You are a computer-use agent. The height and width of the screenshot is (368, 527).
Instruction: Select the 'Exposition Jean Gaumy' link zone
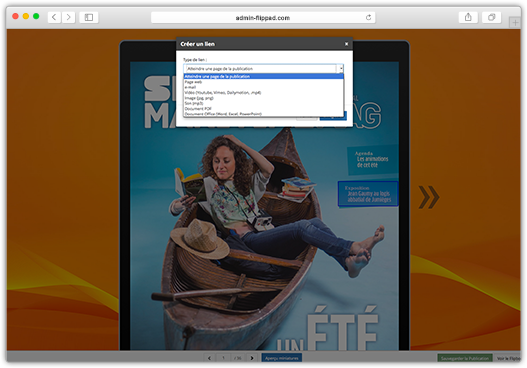click(368, 194)
